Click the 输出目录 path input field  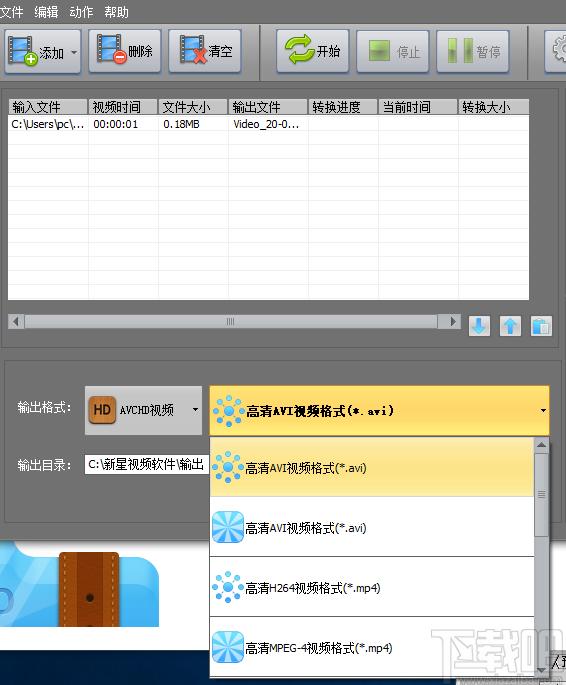[147, 464]
